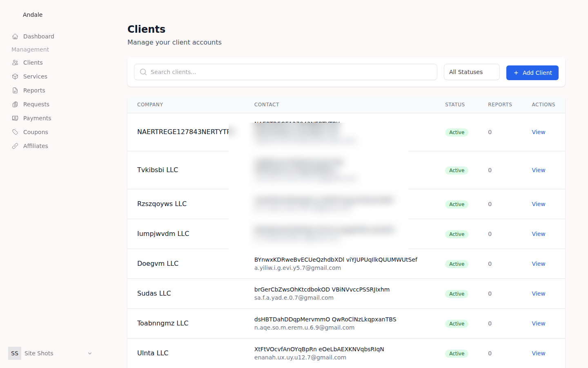This screenshot has height=368, width=588.
Task: View the Tvkibsbi LLC client
Action: pos(538,170)
